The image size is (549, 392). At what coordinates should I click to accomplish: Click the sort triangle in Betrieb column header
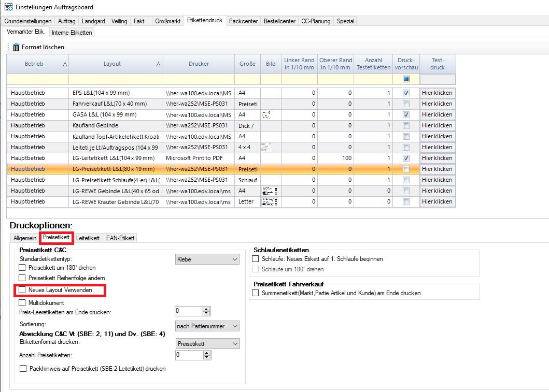65,64
